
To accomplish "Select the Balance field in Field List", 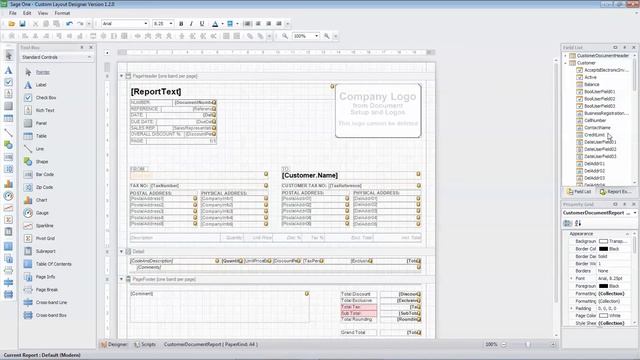I will click(x=591, y=84).
